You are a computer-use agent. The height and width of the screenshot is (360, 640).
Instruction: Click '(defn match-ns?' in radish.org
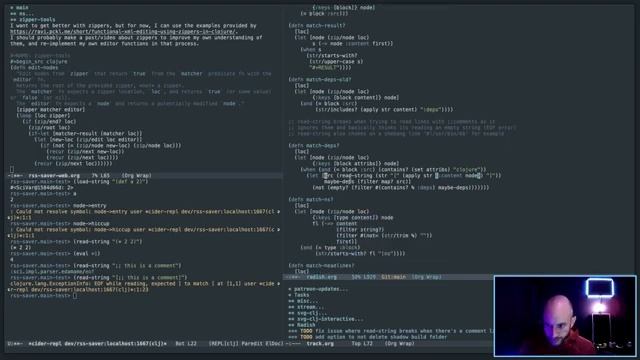(x=311, y=200)
